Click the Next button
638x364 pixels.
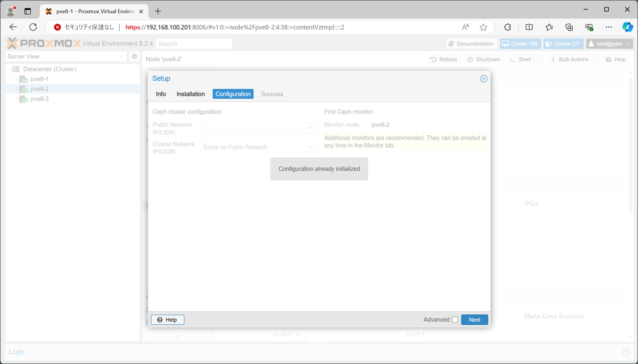pyautogui.click(x=474, y=320)
